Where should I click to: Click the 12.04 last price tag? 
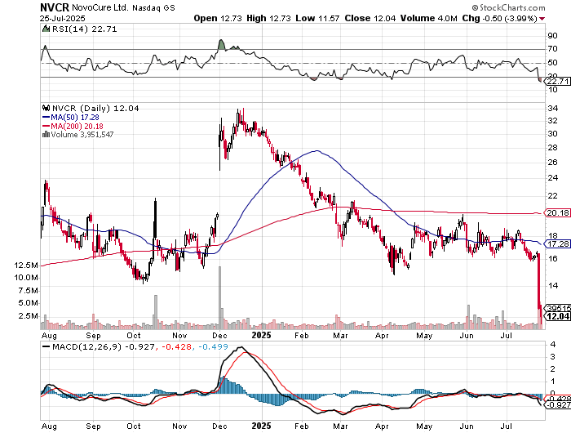click(x=557, y=316)
